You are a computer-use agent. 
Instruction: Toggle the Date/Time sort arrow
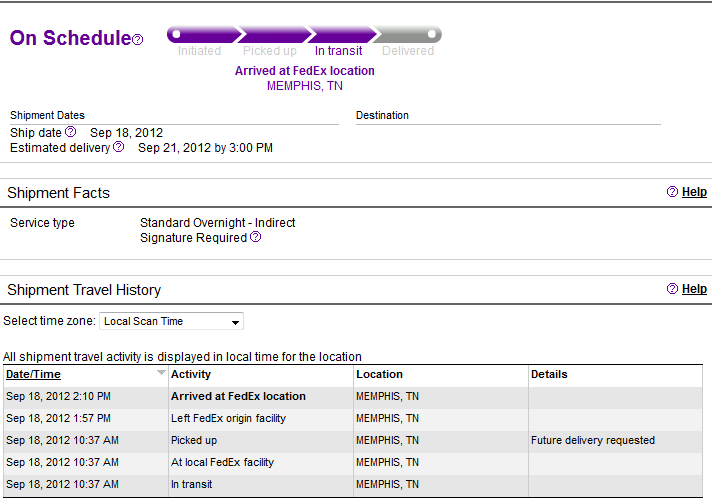coord(161,372)
